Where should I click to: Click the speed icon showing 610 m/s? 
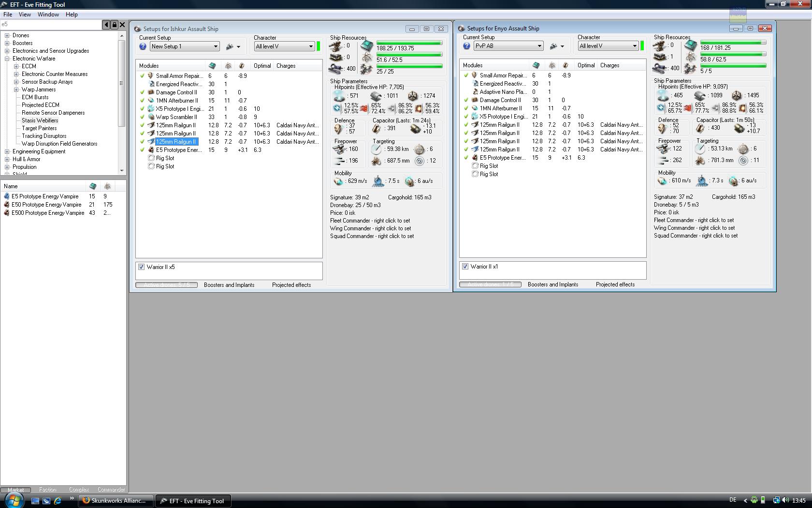[663, 180]
